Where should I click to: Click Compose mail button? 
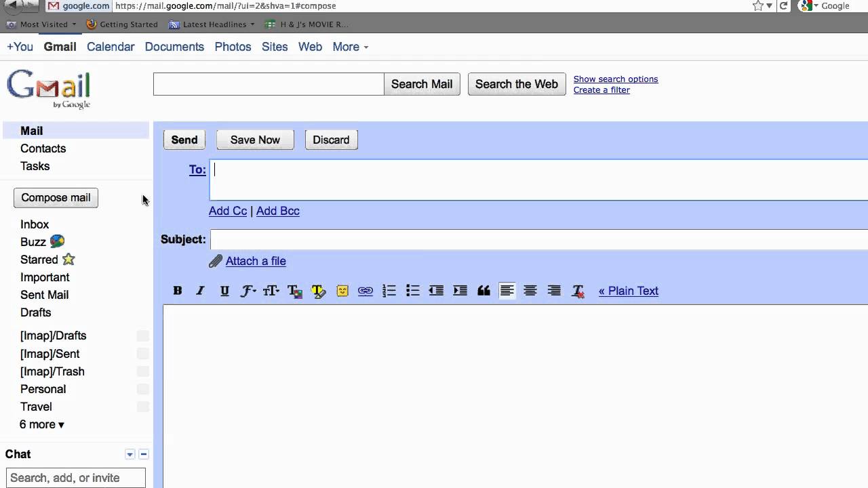56,198
